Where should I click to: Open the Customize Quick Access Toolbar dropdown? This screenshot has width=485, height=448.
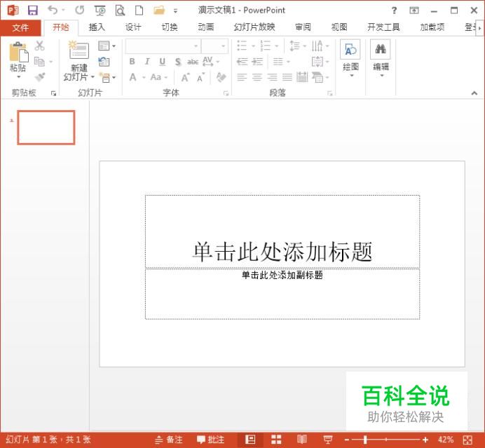click(175, 11)
